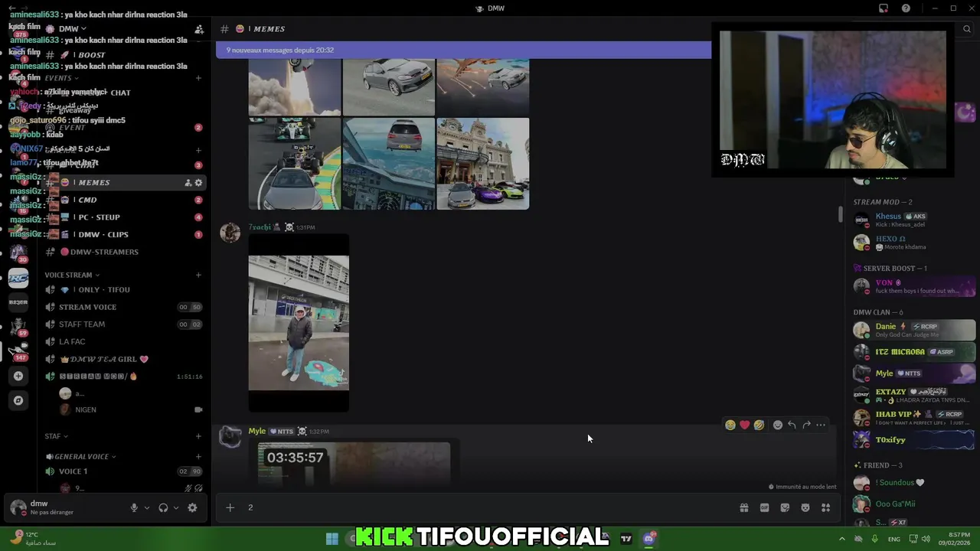
Task: Open the server icon with 147 badge
Action: pyautogui.click(x=18, y=350)
